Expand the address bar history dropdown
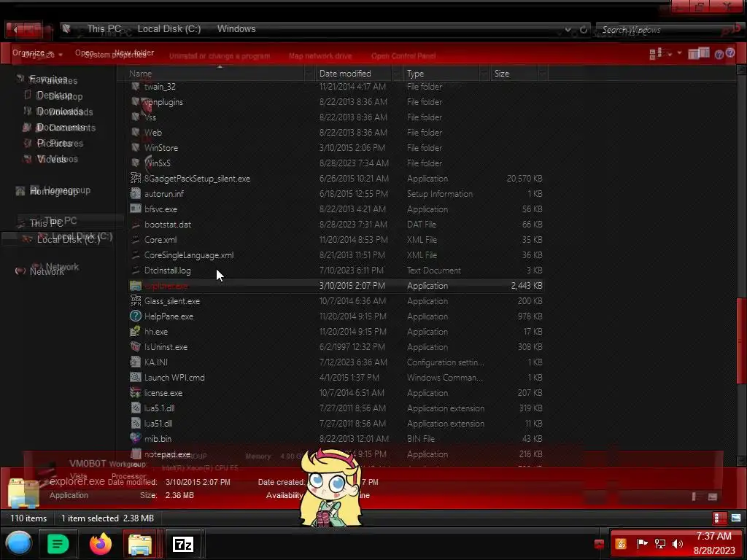 coord(568,29)
